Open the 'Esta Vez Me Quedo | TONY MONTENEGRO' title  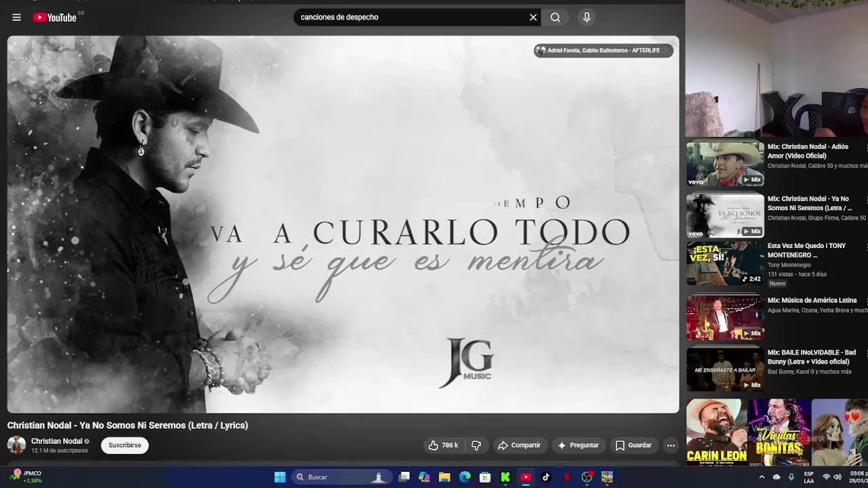[x=806, y=251]
